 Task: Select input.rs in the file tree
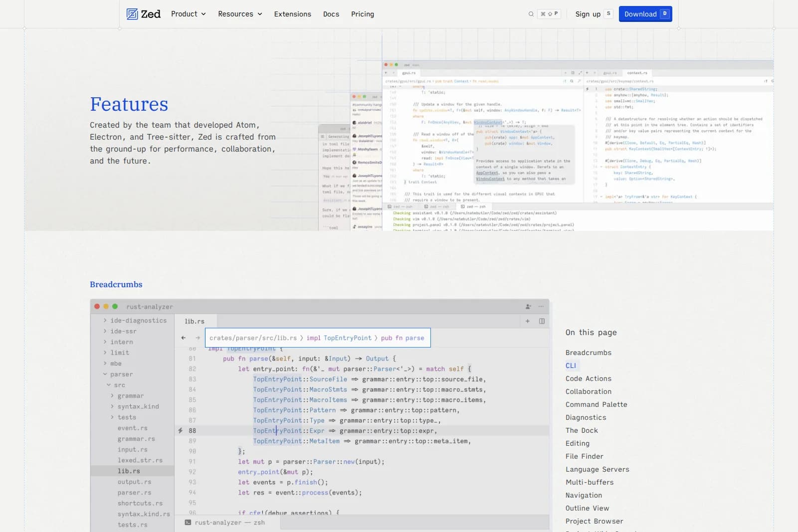[133, 449]
